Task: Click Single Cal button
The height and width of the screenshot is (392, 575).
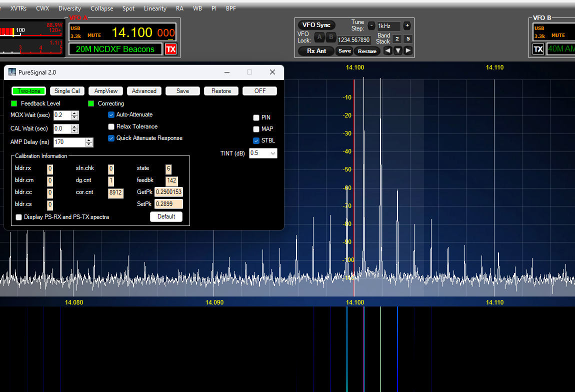Action: (67, 91)
